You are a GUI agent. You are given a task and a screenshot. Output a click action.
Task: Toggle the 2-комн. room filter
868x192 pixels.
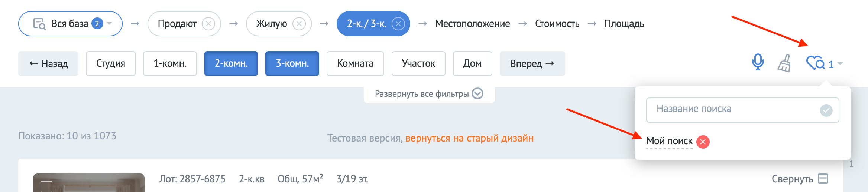(231, 64)
